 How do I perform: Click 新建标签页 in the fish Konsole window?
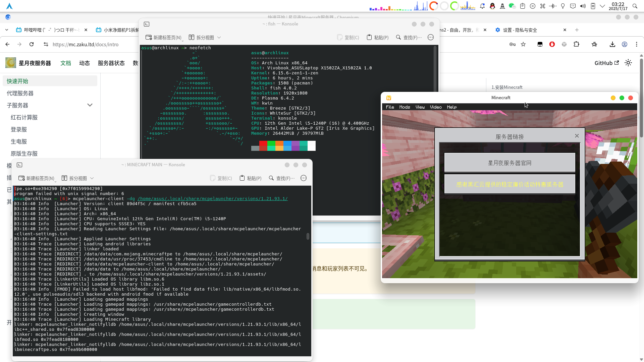[164, 38]
